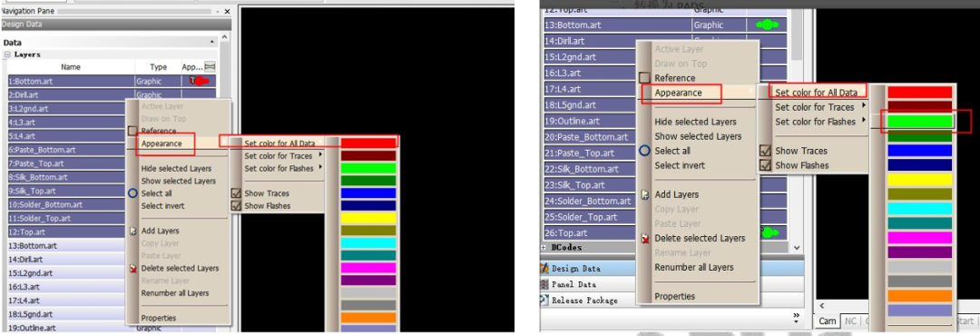980x336 pixels.
Task: Close the Navigation Pane
Action: tap(227, 11)
